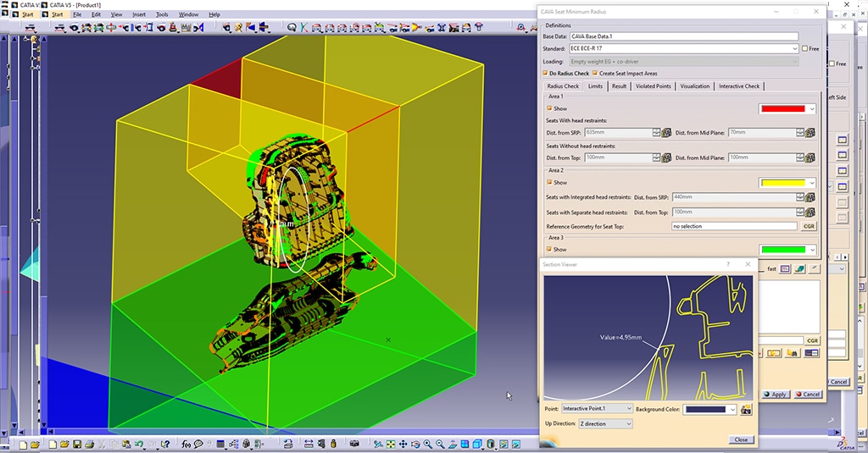This screenshot has height=453, width=868.
Task: Switch to the Visualization tab
Action: [695, 86]
